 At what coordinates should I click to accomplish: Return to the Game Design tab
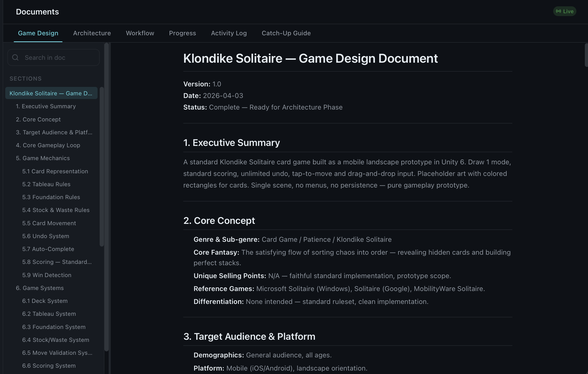coord(38,33)
